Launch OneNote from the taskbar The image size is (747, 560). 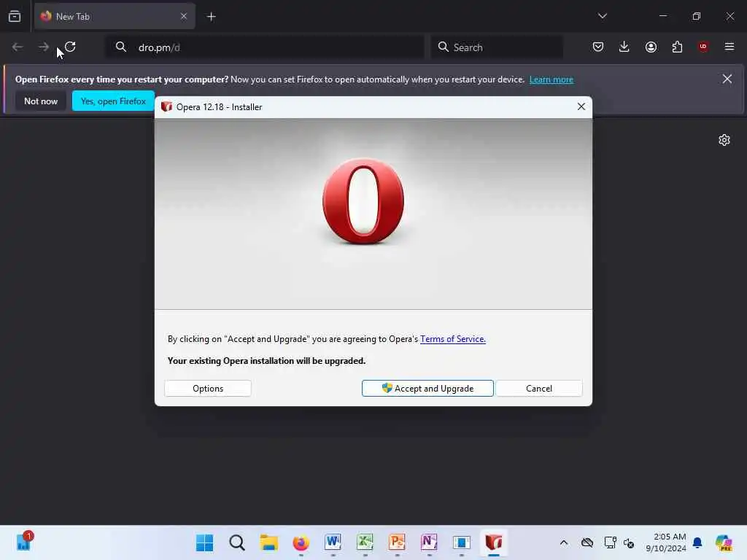[x=429, y=542]
